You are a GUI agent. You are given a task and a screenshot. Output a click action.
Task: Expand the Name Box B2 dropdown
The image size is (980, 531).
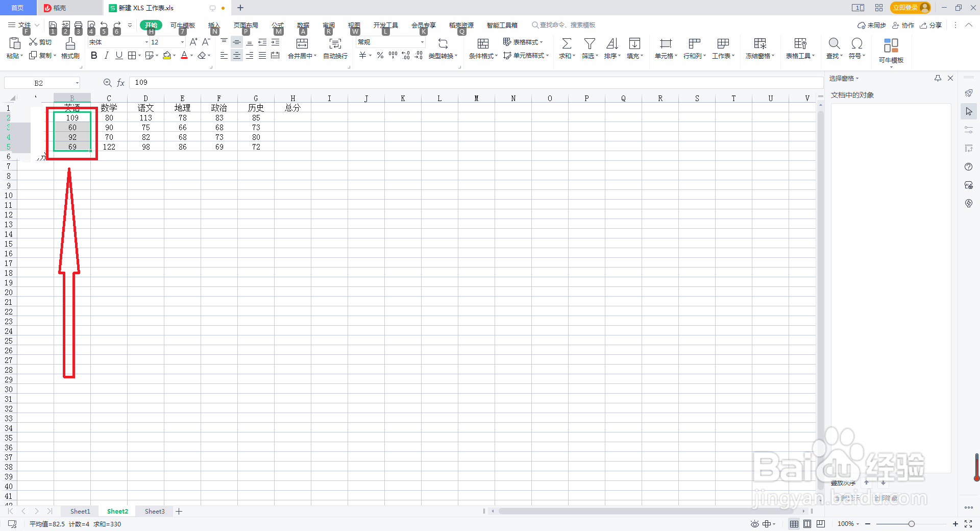point(77,83)
